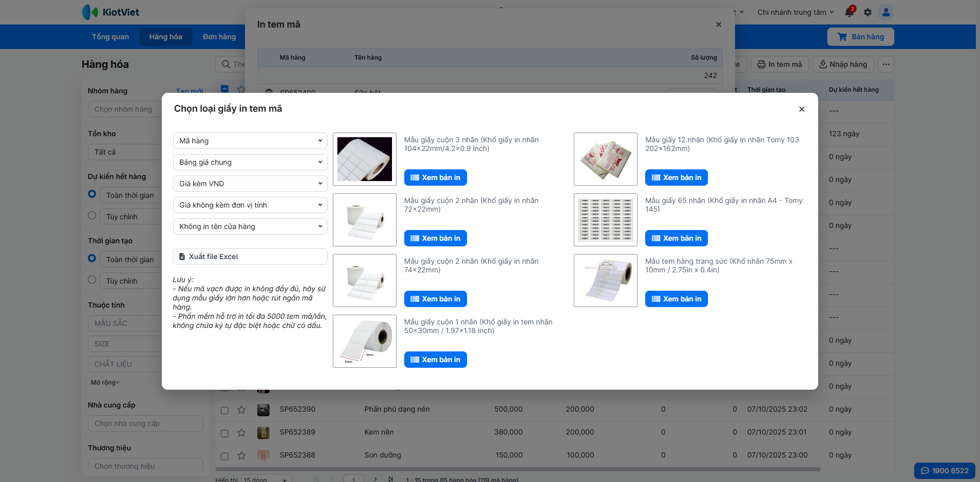Open the Mã hàng dropdown
The width and height of the screenshot is (980, 482).
250,141
